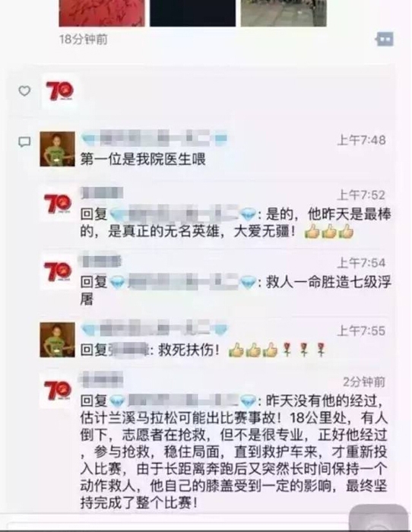Image resolution: width=412 pixels, height=532 pixels.
Task: Open 70 logo avatar at 上午7:52 reply
Action: (58, 203)
